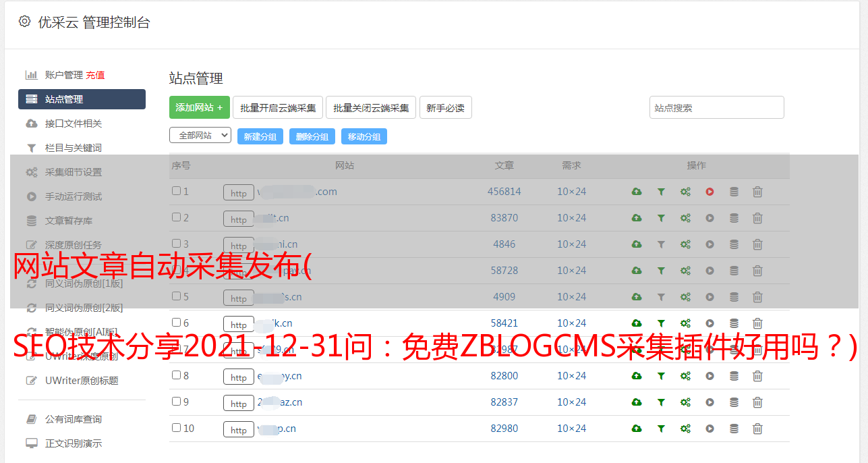This screenshot has width=868, height=463.
Task: Click the 移动分组 button
Action: coord(364,136)
